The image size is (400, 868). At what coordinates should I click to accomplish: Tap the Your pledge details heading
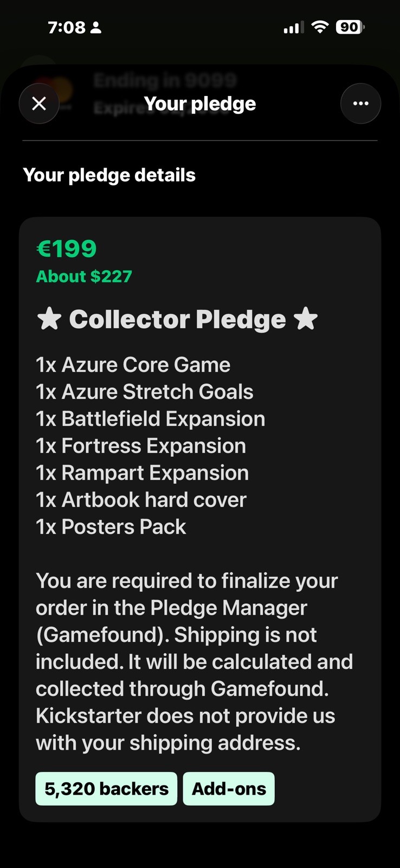point(109,175)
